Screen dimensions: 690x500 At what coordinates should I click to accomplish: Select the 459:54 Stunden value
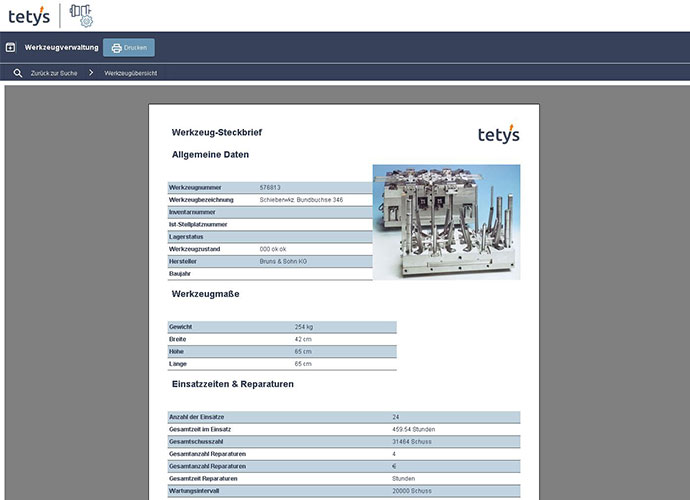click(x=413, y=429)
